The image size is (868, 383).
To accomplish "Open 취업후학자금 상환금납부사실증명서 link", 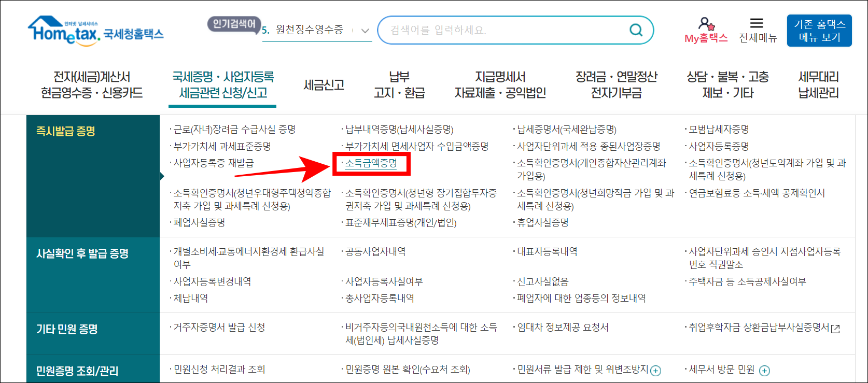I will (x=759, y=328).
